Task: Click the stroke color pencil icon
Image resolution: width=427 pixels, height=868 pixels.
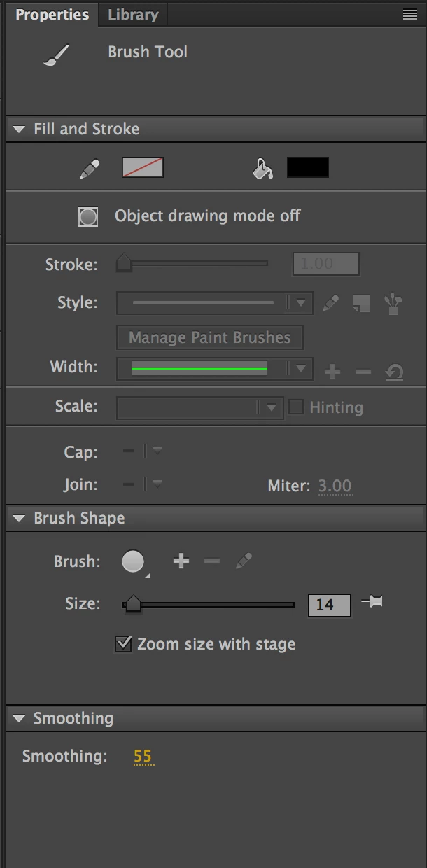Action: [90, 169]
